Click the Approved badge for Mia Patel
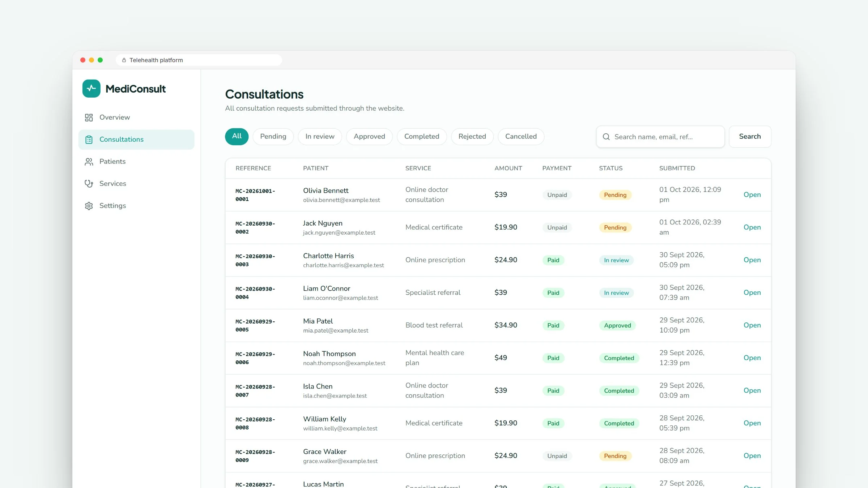Screen dimensions: 868x488 (617, 325)
